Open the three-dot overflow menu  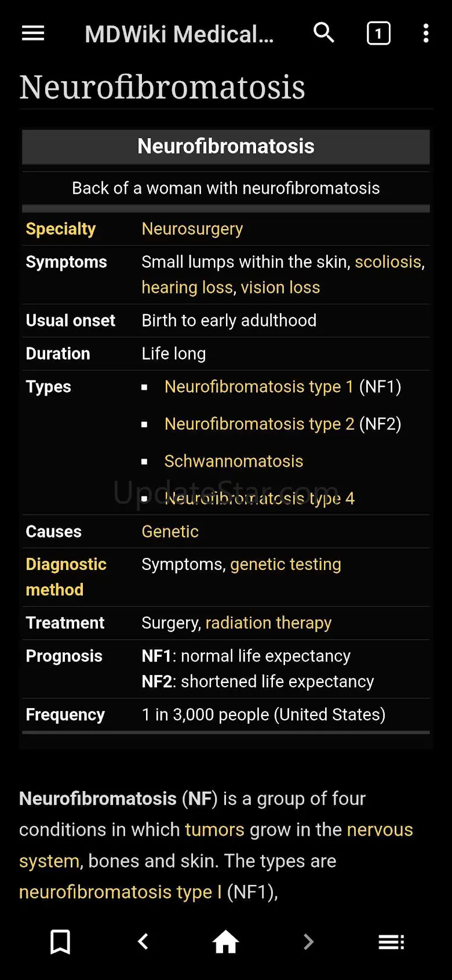[426, 34]
